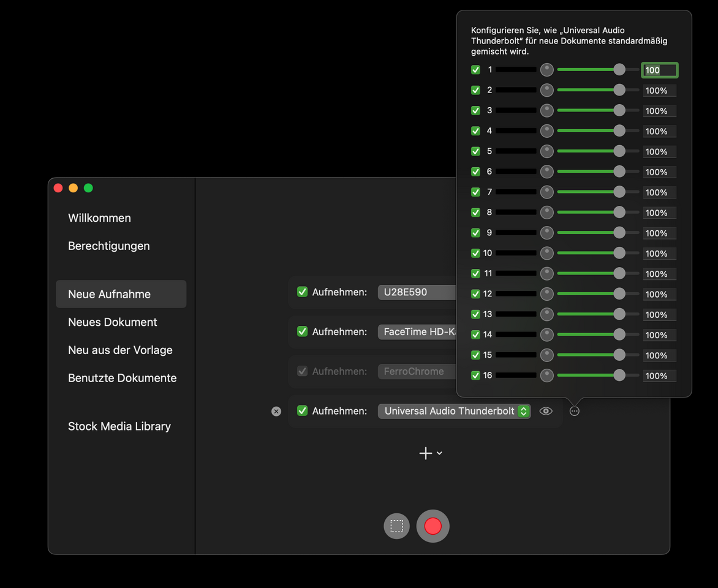Image resolution: width=718 pixels, height=588 pixels.
Task: Select Neues Dokument in the sidebar
Action: point(113,322)
